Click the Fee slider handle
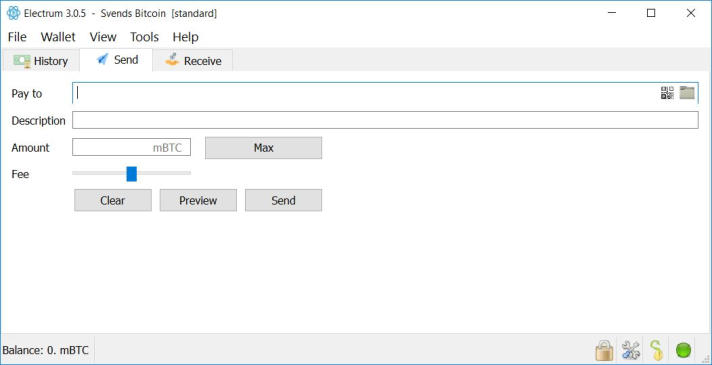The width and height of the screenshot is (712, 365). pyautogui.click(x=132, y=174)
